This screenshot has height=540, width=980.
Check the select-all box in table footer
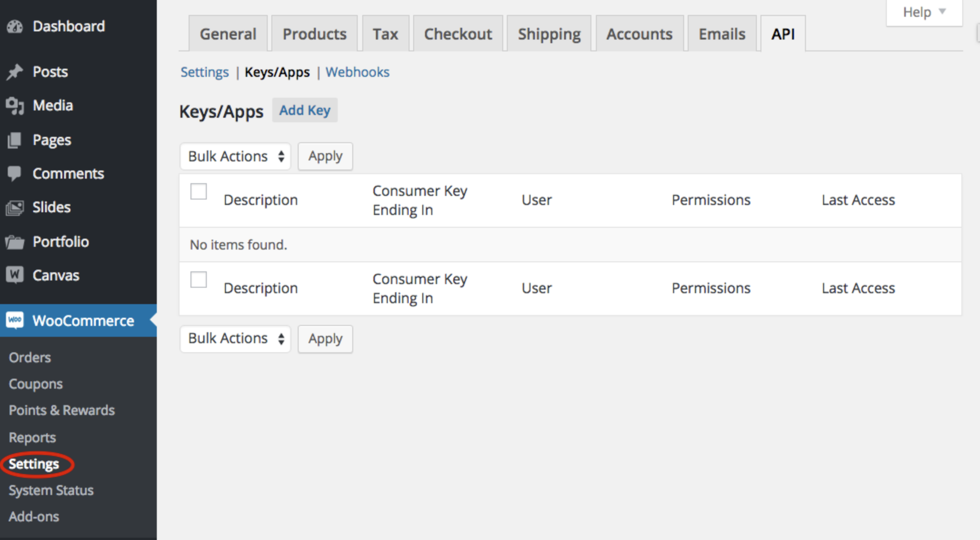coord(199,280)
